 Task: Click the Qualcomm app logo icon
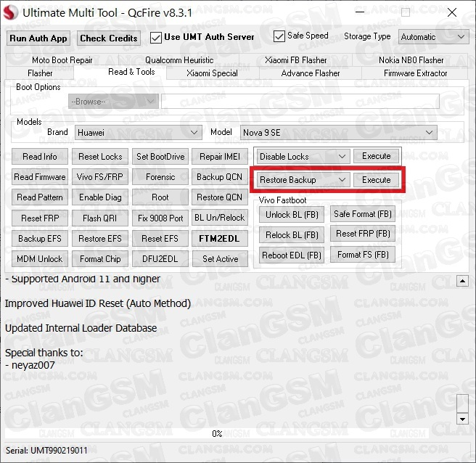(x=10, y=13)
